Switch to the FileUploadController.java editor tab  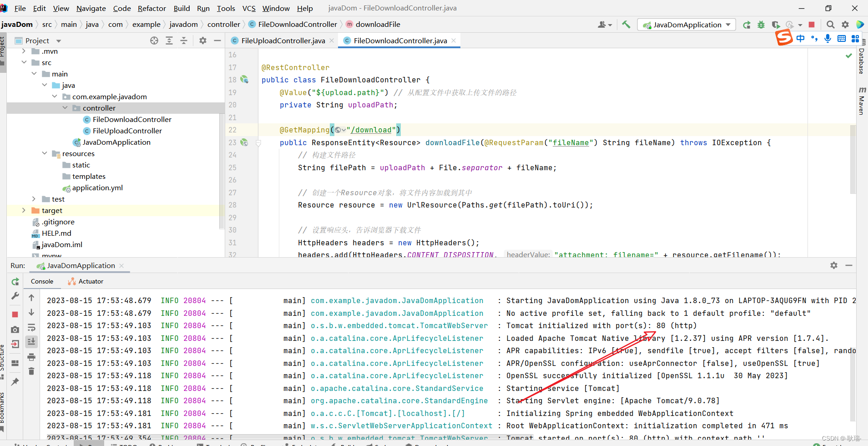click(281, 41)
